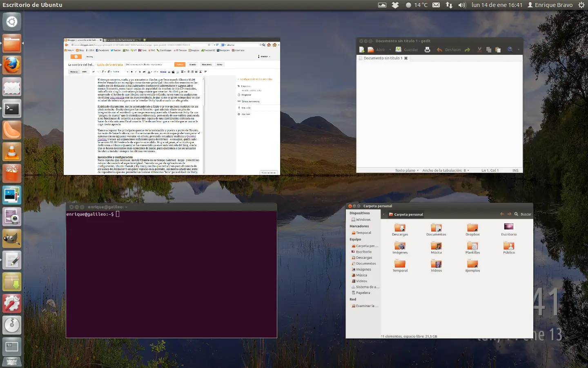Open the GIMP launcher from the dock
The image size is (588, 368).
(12, 238)
